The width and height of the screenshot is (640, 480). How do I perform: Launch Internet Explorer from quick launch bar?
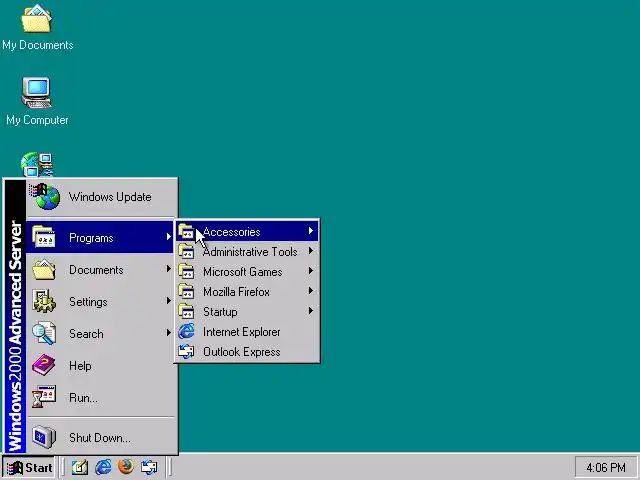(103, 467)
